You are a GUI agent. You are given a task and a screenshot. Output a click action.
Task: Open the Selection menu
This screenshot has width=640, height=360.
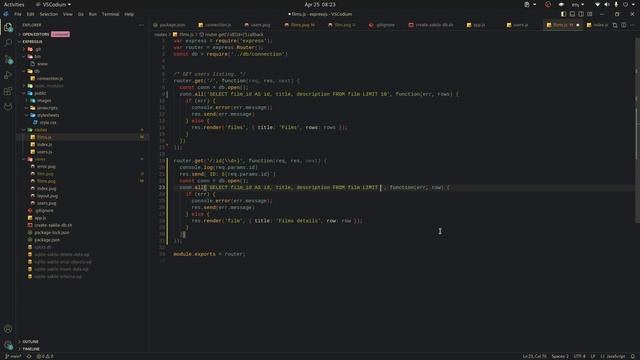pyautogui.click(x=49, y=14)
